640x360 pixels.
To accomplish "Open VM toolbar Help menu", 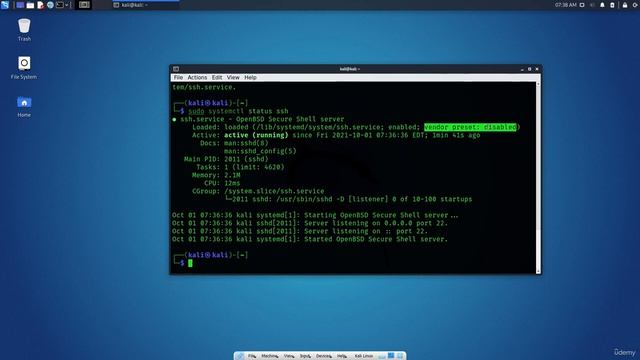I will click(342, 356).
